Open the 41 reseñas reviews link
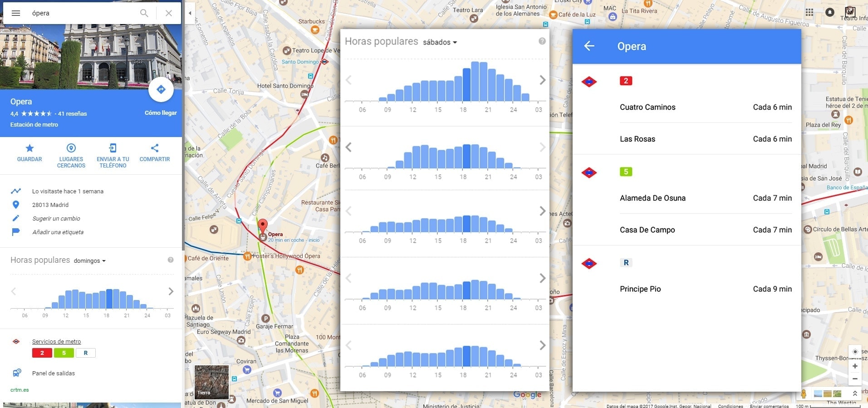This screenshot has width=868, height=408. click(x=73, y=114)
